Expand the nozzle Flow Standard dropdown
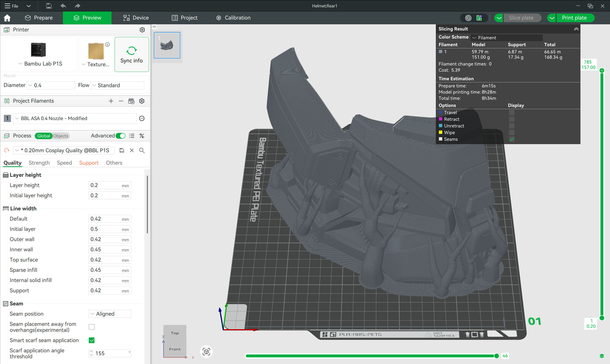610x364 pixels. pos(117,85)
